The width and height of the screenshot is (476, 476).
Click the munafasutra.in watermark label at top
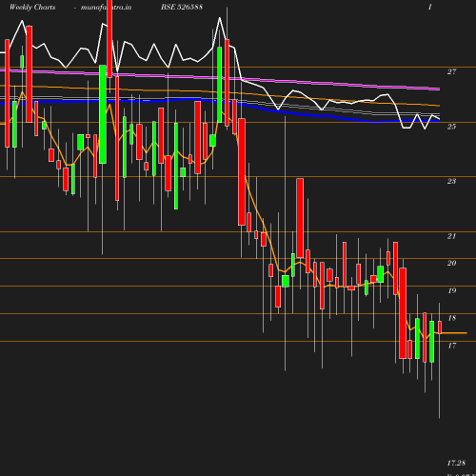106,7
